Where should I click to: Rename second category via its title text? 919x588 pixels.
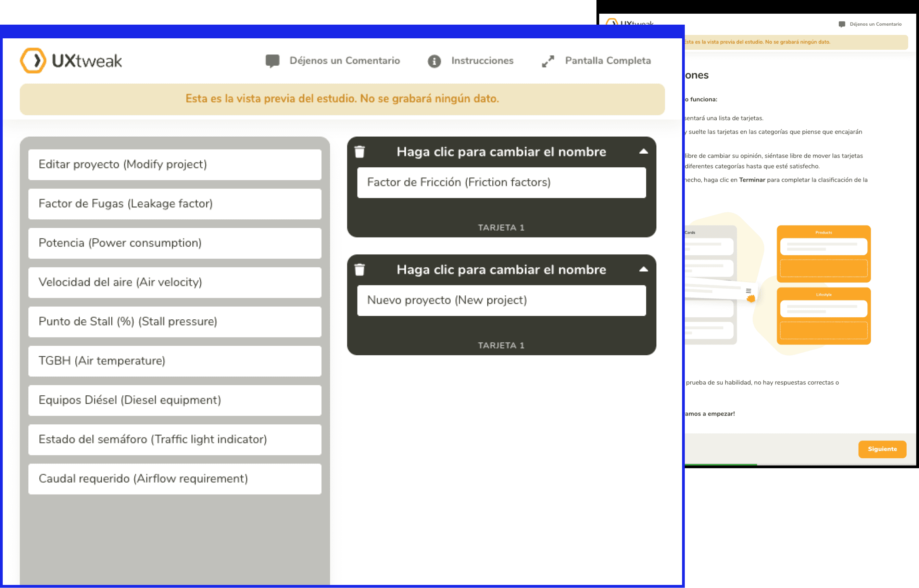coord(501,270)
